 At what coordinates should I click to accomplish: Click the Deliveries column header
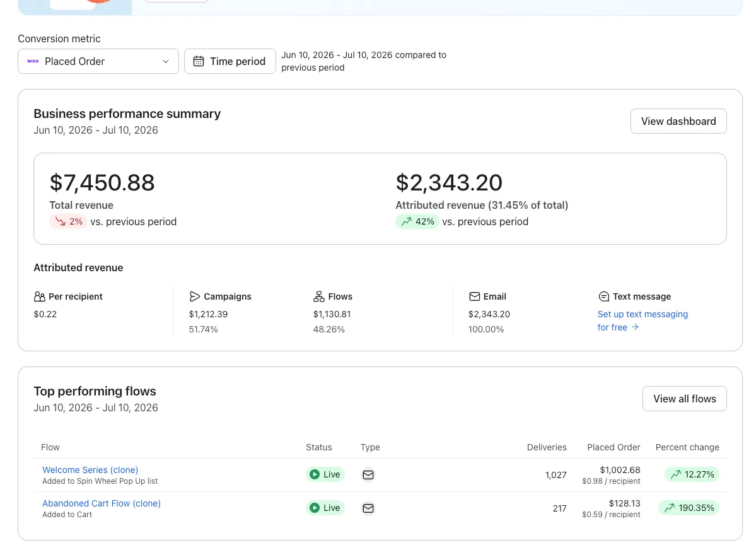tap(547, 447)
